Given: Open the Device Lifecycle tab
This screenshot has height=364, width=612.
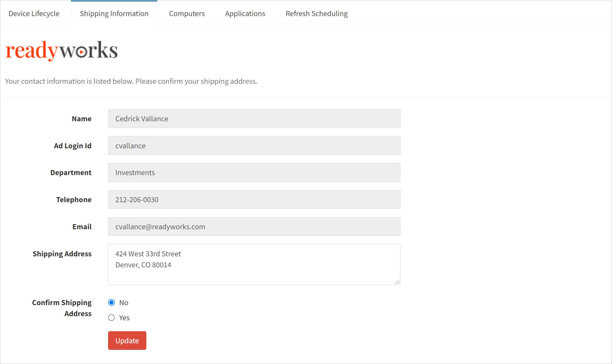Looking at the screenshot, I should coord(34,14).
